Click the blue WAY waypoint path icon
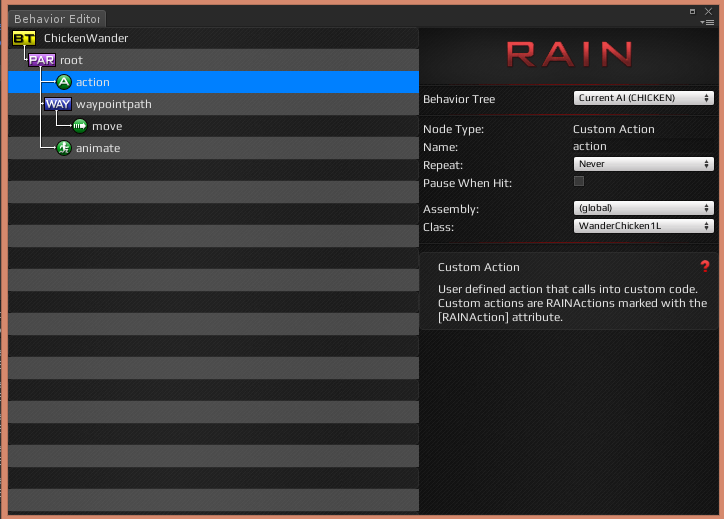 [x=58, y=104]
